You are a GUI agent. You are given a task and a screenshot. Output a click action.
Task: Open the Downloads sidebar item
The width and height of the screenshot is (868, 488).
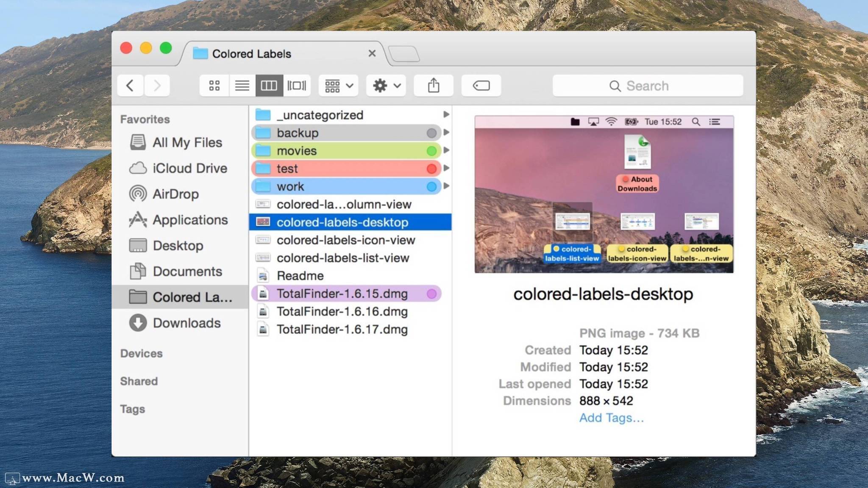(186, 323)
